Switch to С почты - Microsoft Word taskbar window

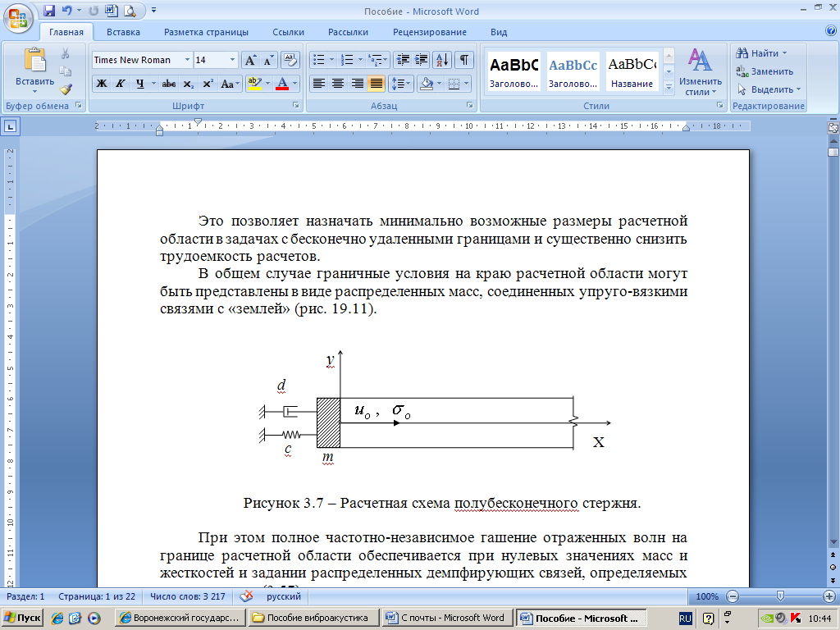tap(448, 619)
